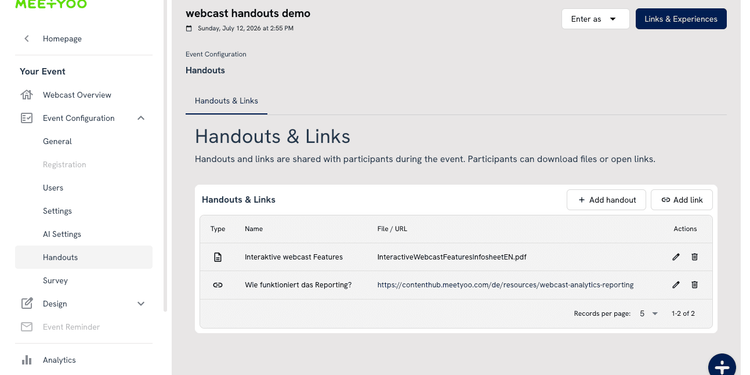This screenshot has height=375, width=750.
Task: Click the webcast handouts demo title
Action: coord(248,14)
